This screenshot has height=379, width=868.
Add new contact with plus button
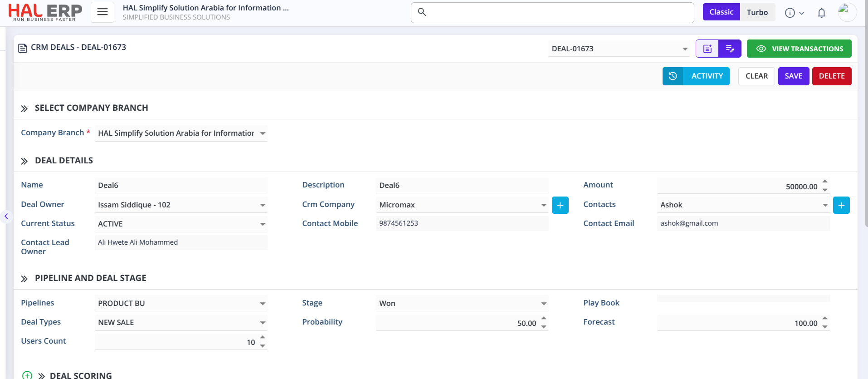[841, 205]
